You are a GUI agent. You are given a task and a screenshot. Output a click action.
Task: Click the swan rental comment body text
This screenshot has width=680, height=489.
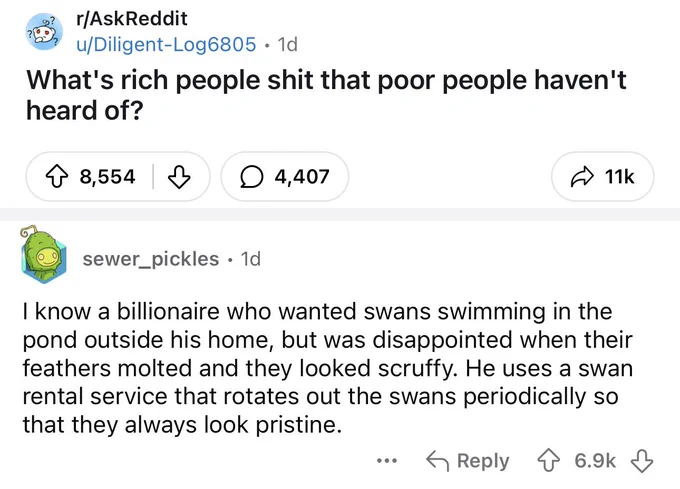click(x=327, y=368)
